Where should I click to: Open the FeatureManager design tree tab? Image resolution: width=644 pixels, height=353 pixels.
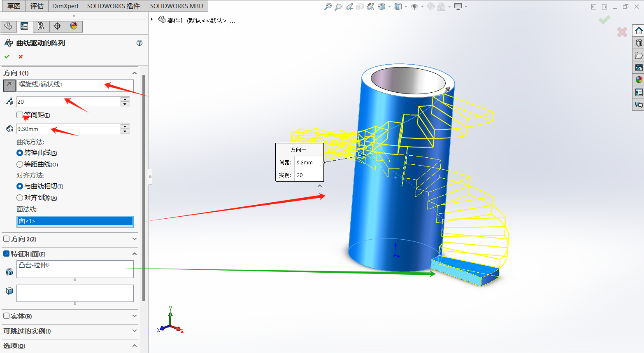coord(8,26)
